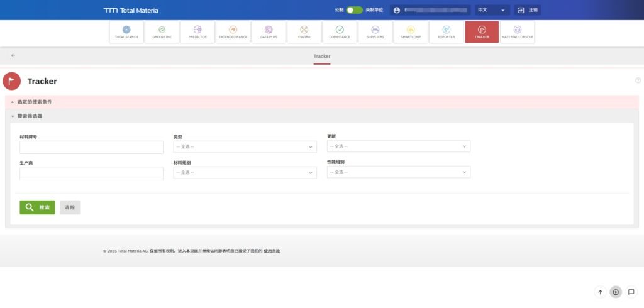Toggle metric/US customary units switch

[354, 10]
